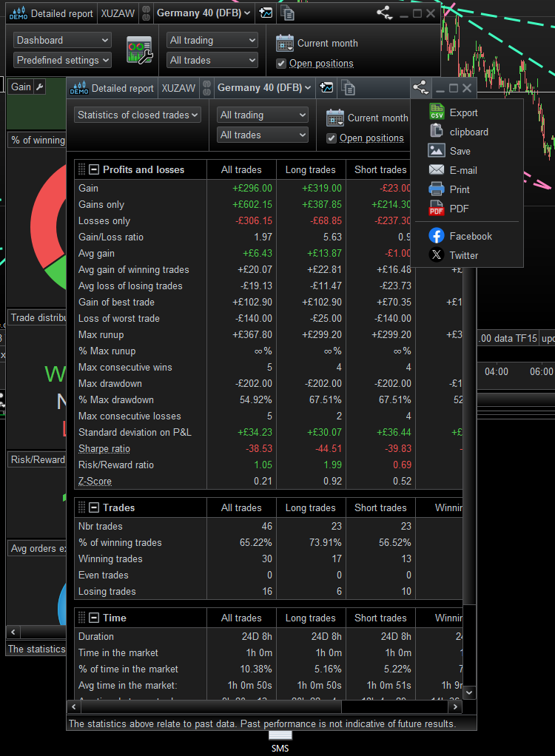The width and height of the screenshot is (555, 756).
Task: Click Sharpe ratio link
Action: (104, 449)
